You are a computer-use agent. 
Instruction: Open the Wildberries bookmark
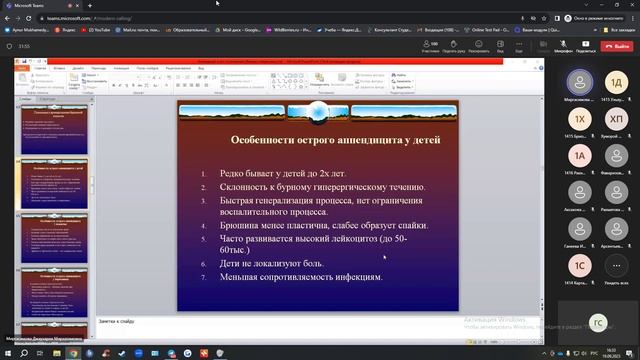click(x=289, y=30)
